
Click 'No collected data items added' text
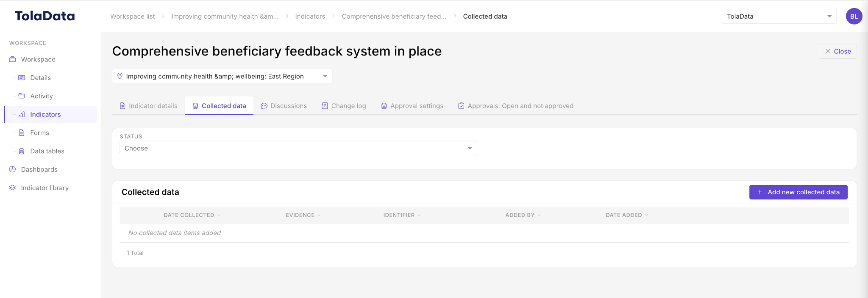pyautogui.click(x=175, y=233)
